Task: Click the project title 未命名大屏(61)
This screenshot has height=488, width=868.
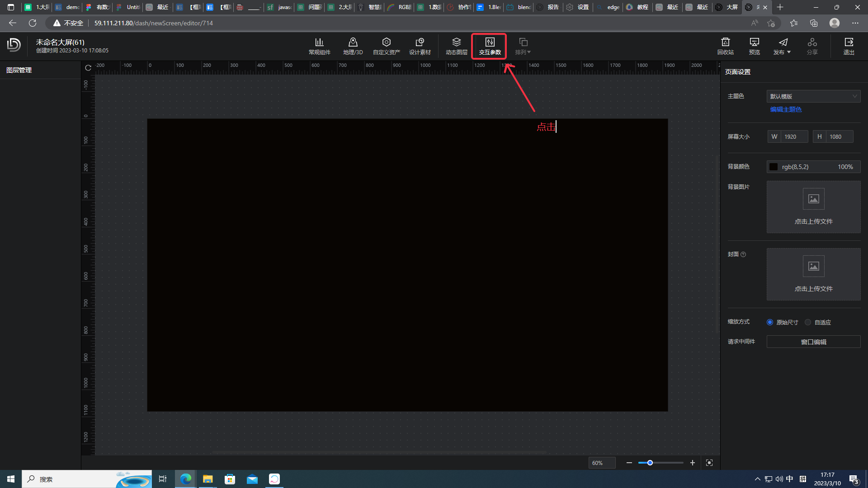Action: 60,42
